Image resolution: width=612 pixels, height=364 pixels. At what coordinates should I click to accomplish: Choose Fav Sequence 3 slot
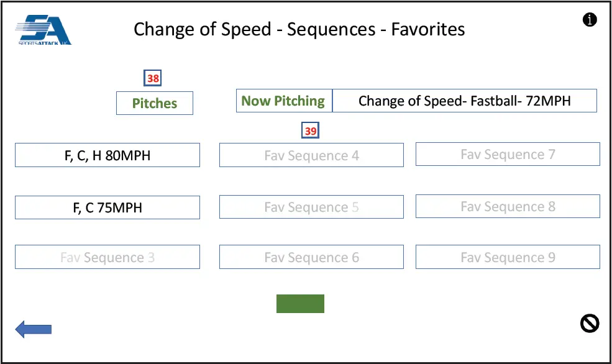pyautogui.click(x=107, y=257)
